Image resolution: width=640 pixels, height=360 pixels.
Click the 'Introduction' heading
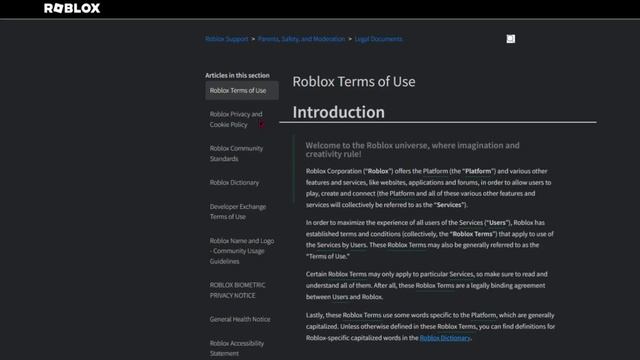(x=338, y=112)
